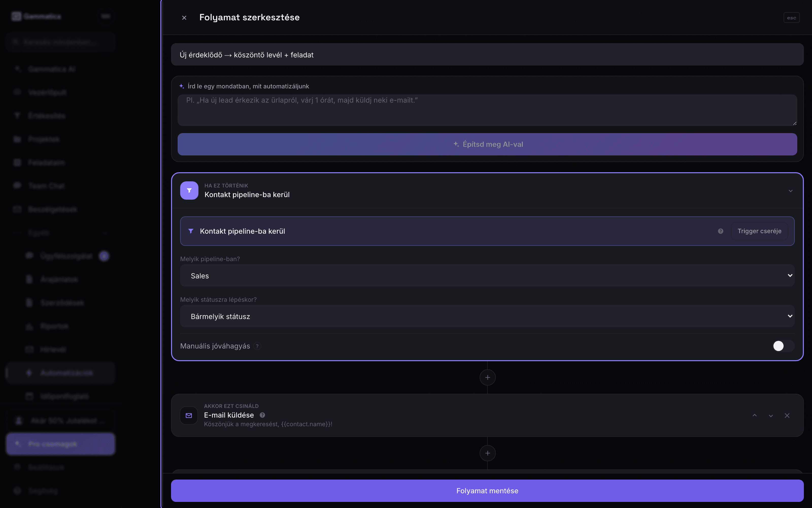
Task: Click the Folyamat mentése button
Action: coord(487,490)
